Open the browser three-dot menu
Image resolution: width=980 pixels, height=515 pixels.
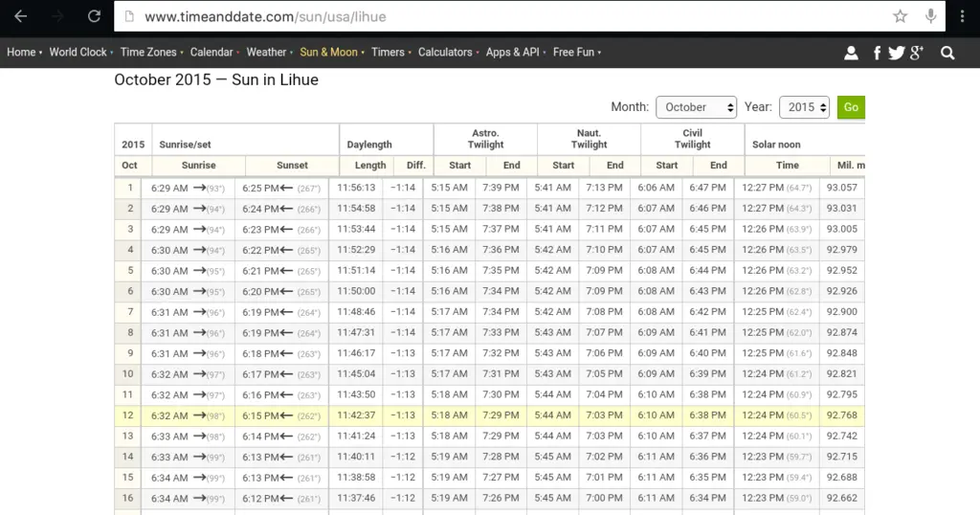tap(962, 16)
